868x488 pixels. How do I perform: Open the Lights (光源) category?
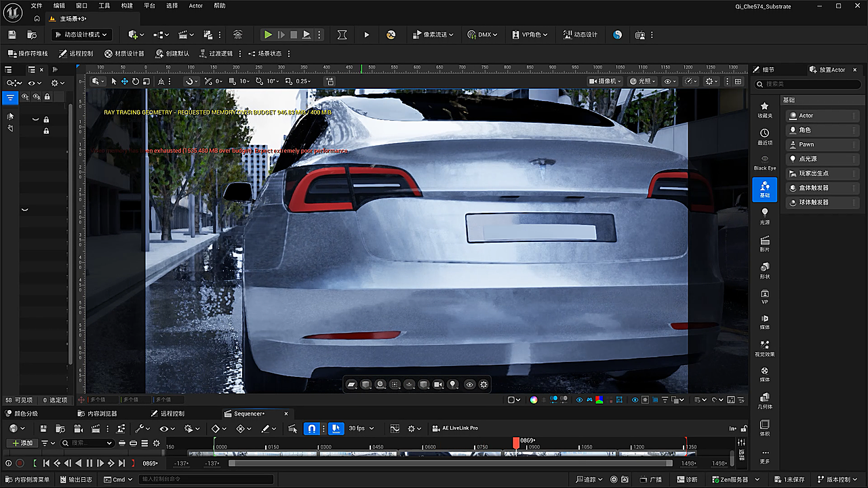tap(765, 216)
